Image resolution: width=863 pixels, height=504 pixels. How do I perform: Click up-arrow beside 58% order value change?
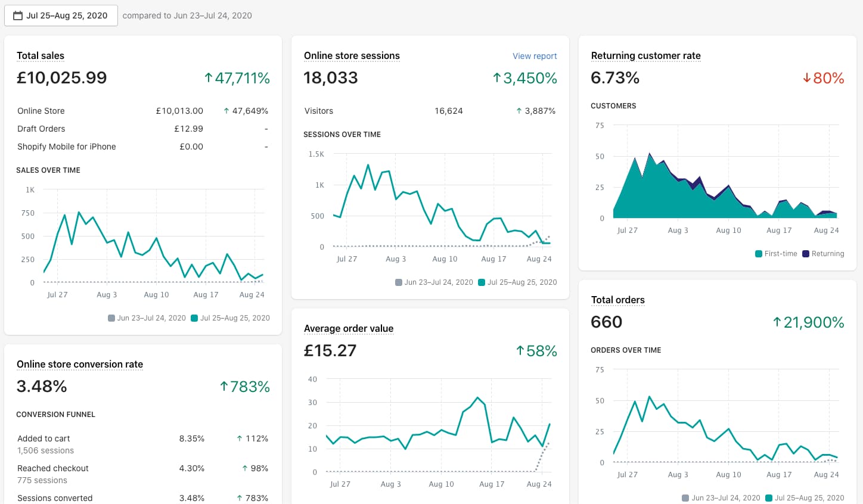(520, 350)
